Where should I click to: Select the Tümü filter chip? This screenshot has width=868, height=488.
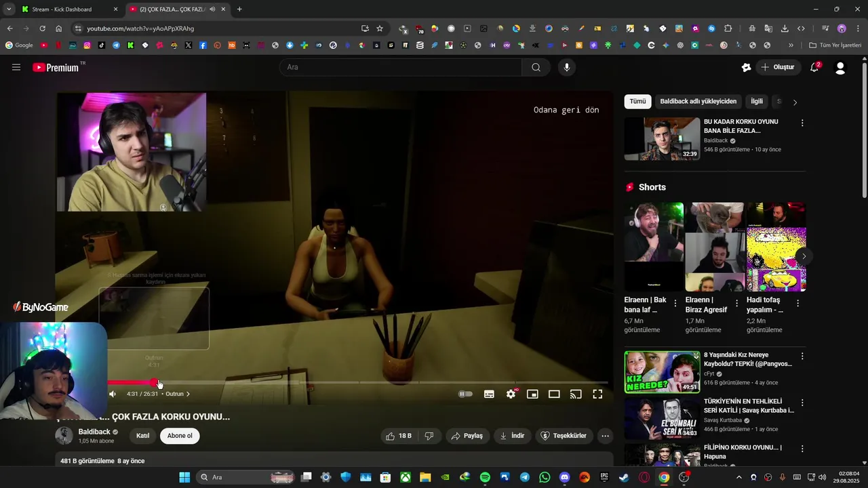point(637,102)
